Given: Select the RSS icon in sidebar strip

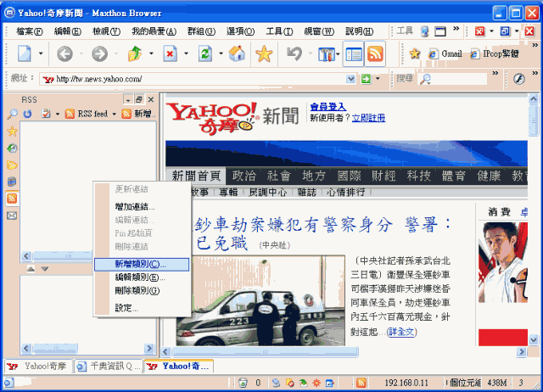Looking at the screenshot, I should click(x=12, y=199).
